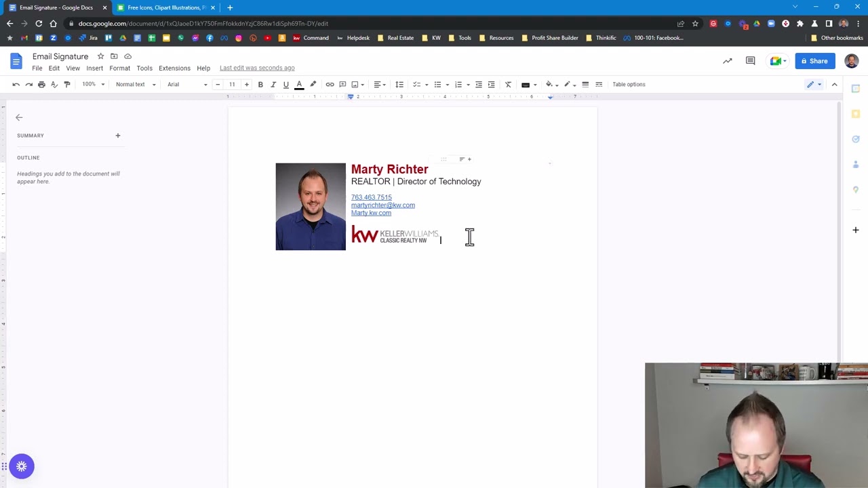The height and width of the screenshot is (488, 868).
Task: Open the checklist dropdown
Action: pos(420,84)
